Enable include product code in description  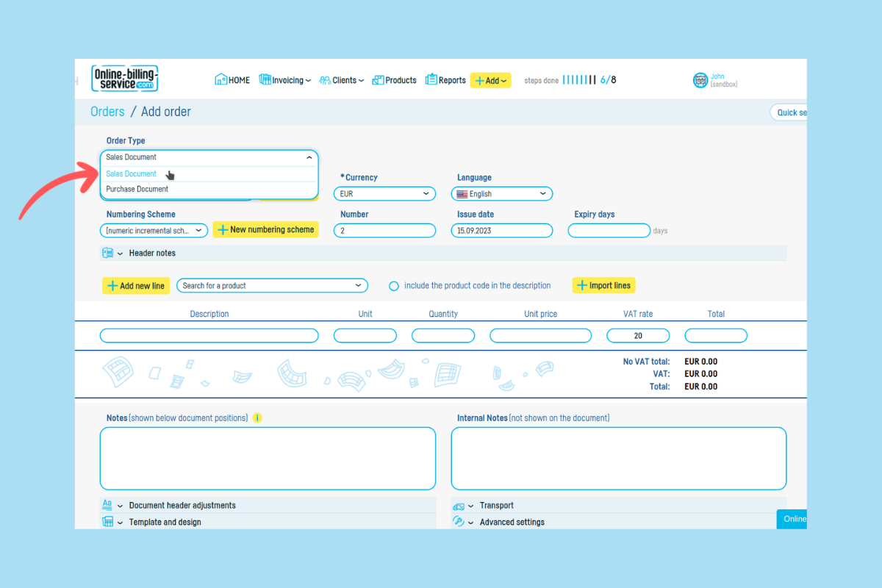tap(394, 286)
